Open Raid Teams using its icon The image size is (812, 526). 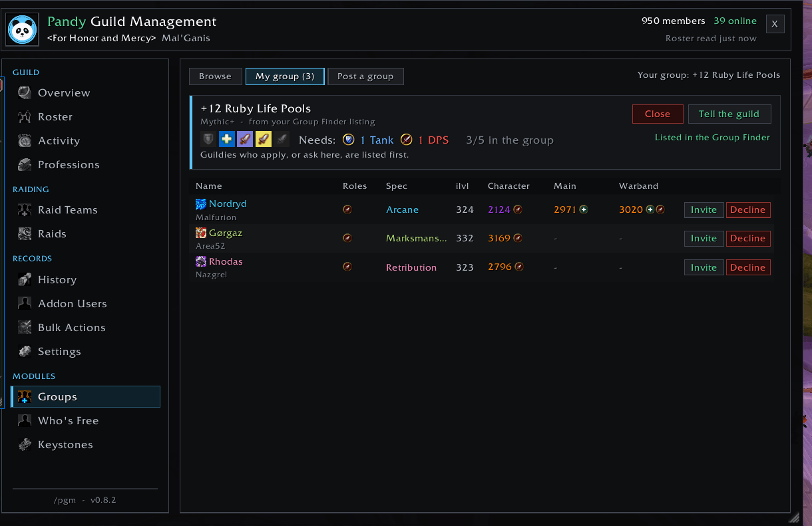[25, 209]
